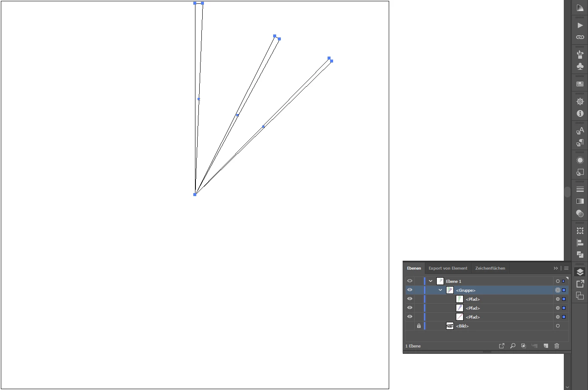
Task: Click the Make Clipping Mask icon
Action: point(523,346)
